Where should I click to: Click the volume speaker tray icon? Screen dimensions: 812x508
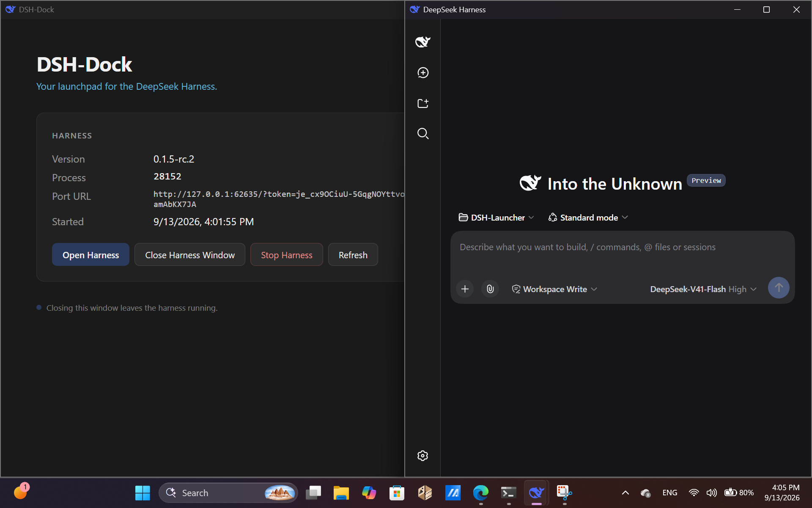[711, 493]
